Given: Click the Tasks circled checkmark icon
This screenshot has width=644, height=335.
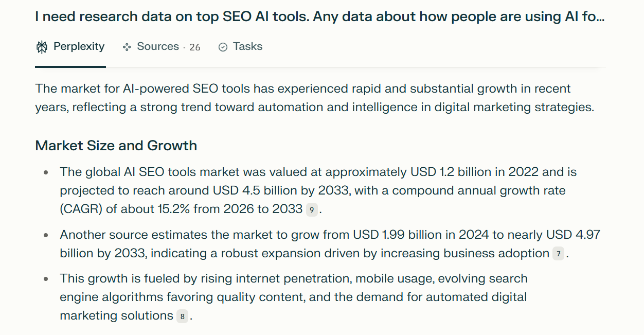Looking at the screenshot, I should 222,46.
